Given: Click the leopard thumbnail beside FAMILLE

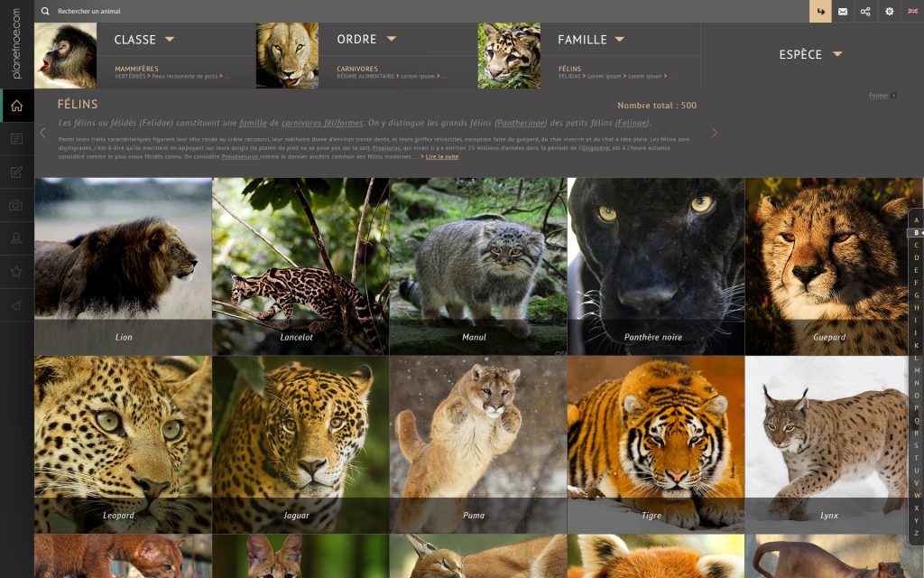Looking at the screenshot, I should (509, 55).
